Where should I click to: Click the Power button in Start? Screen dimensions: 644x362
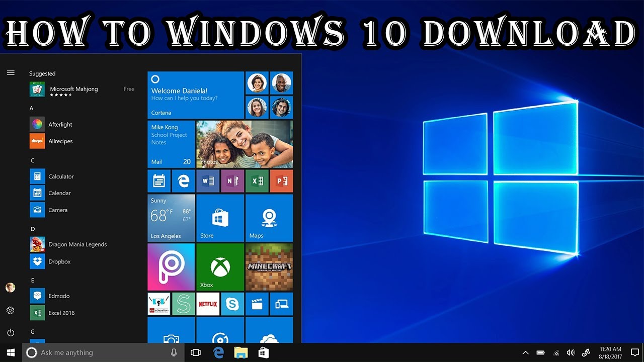click(10, 332)
